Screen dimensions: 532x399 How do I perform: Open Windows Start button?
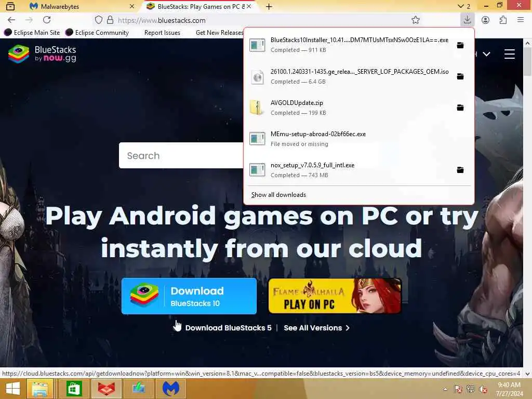click(13, 389)
